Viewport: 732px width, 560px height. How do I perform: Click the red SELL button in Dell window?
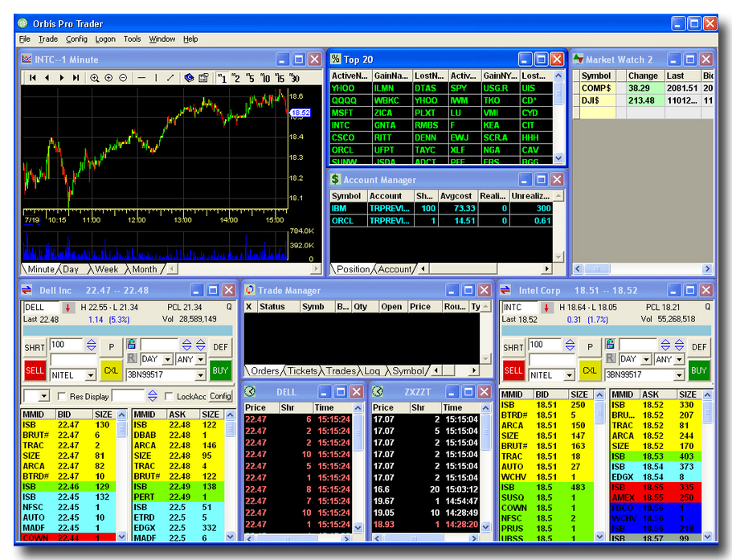pos(35,370)
